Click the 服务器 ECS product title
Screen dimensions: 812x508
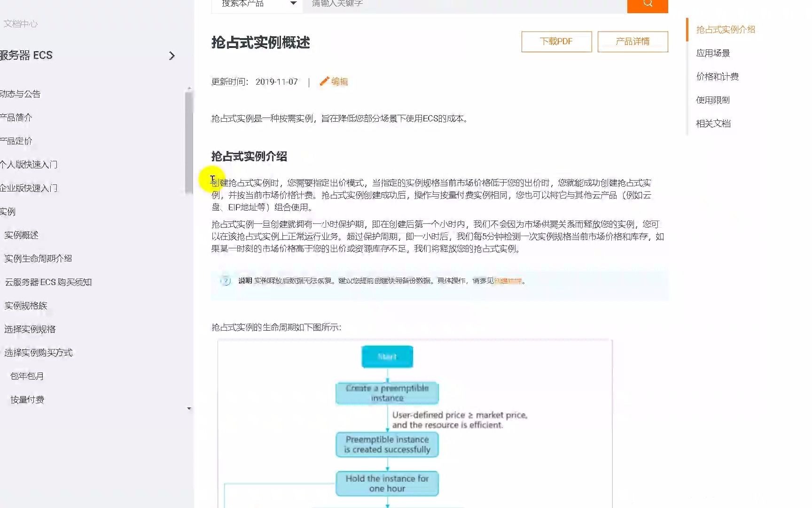click(26, 55)
